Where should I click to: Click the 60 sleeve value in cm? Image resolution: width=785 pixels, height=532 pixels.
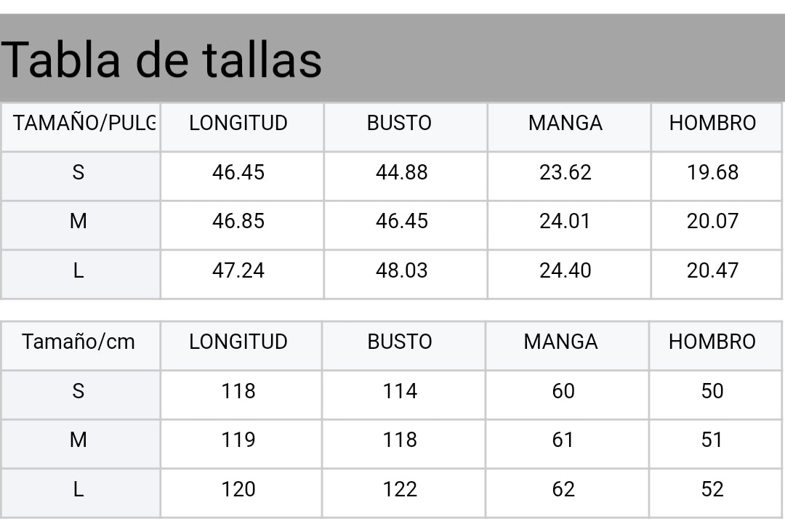pos(563,391)
